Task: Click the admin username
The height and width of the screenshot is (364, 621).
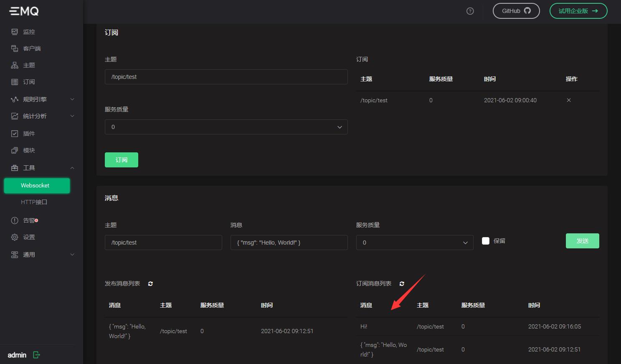Action: [x=17, y=355]
